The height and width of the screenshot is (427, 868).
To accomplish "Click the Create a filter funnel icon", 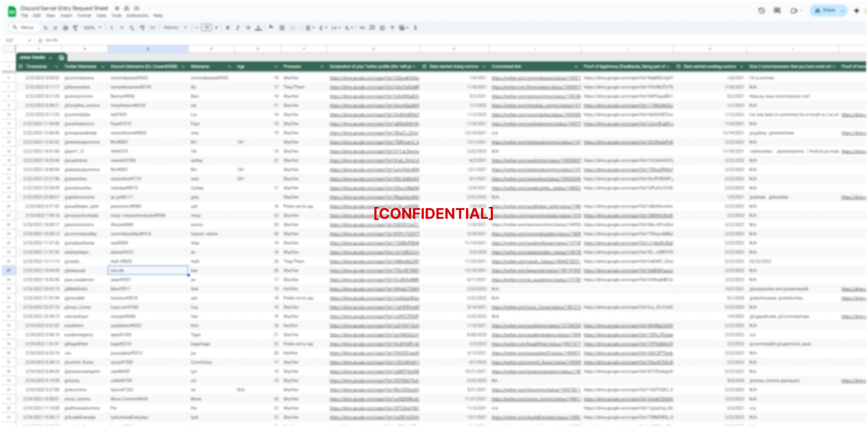I will tap(393, 28).
